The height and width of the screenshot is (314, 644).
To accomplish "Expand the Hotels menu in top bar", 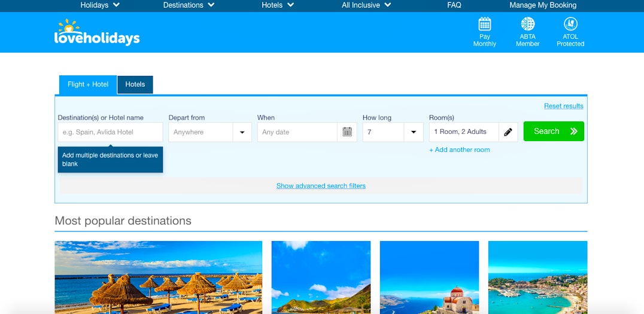I will pyautogui.click(x=278, y=5).
